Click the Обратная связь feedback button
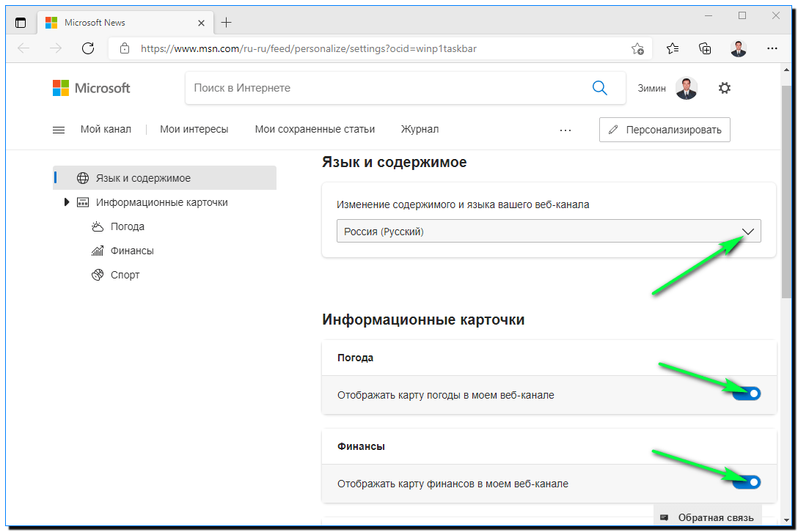Viewport: 798px width, 532px height. click(x=707, y=517)
